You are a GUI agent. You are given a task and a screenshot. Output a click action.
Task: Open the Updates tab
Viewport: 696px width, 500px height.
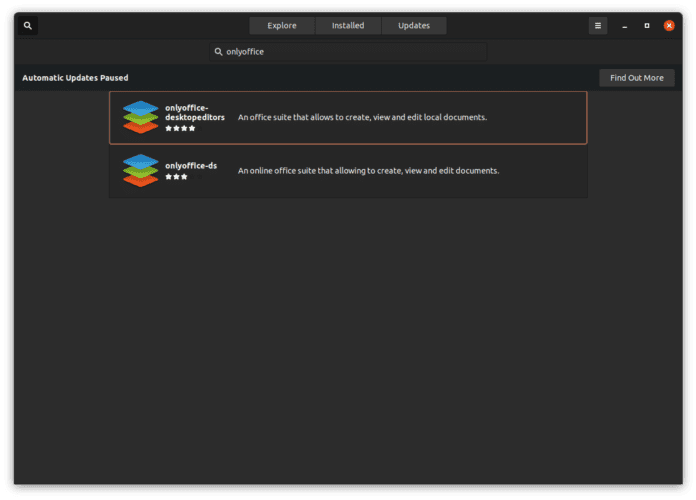pos(413,26)
